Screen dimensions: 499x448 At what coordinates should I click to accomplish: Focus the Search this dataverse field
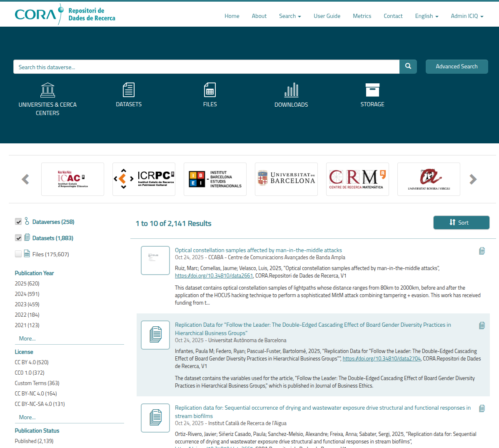click(x=206, y=67)
